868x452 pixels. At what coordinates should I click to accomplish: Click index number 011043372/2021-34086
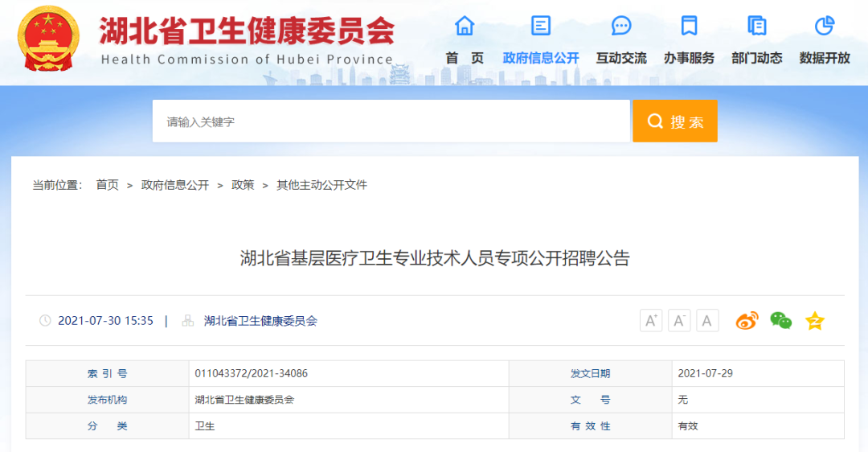click(252, 373)
